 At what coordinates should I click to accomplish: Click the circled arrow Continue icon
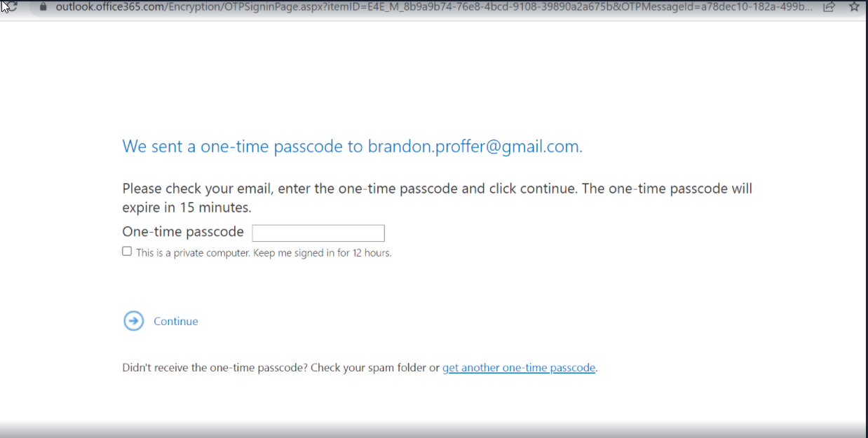pyautogui.click(x=133, y=321)
